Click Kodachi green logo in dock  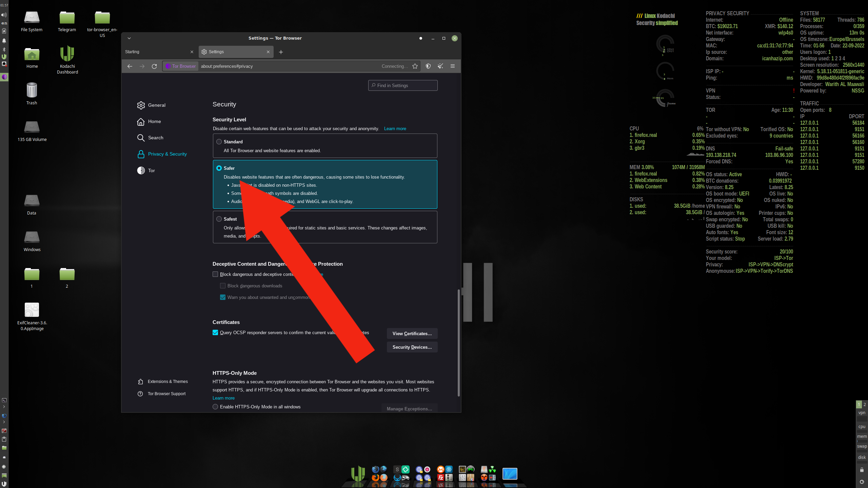pyautogui.click(x=358, y=473)
